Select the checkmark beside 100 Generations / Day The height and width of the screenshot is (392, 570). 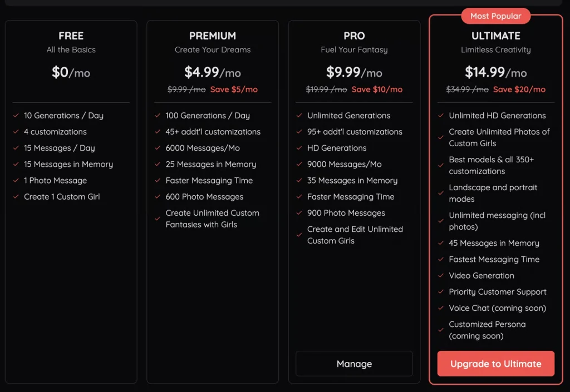point(156,116)
